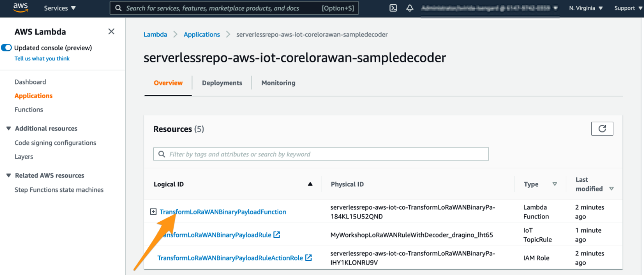644x275 pixels.
Task: Select Applications in the sidebar
Action: pyautogui.click(x=33, y=96)
